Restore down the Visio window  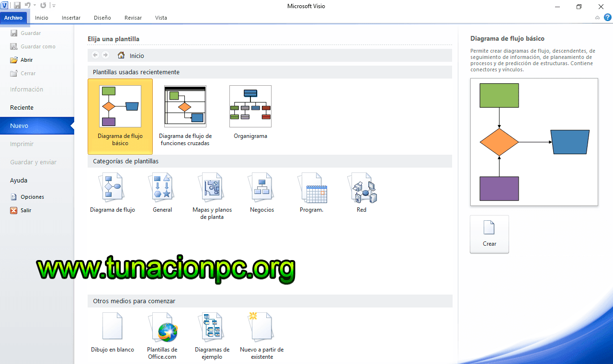click(579, 6)
